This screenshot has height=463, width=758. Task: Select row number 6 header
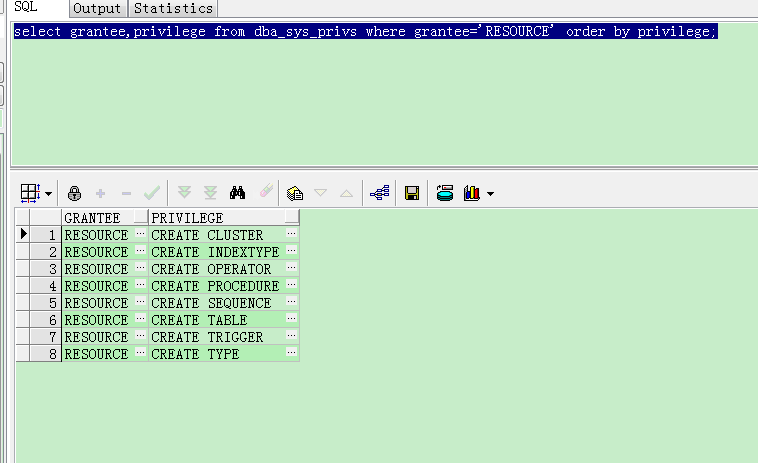45,319
